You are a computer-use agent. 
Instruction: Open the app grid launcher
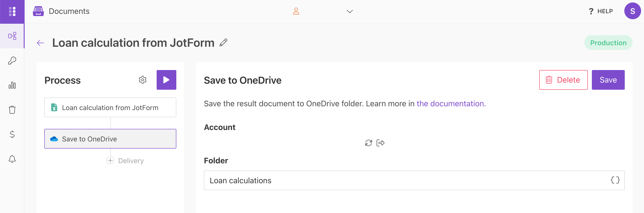(12, 11)
